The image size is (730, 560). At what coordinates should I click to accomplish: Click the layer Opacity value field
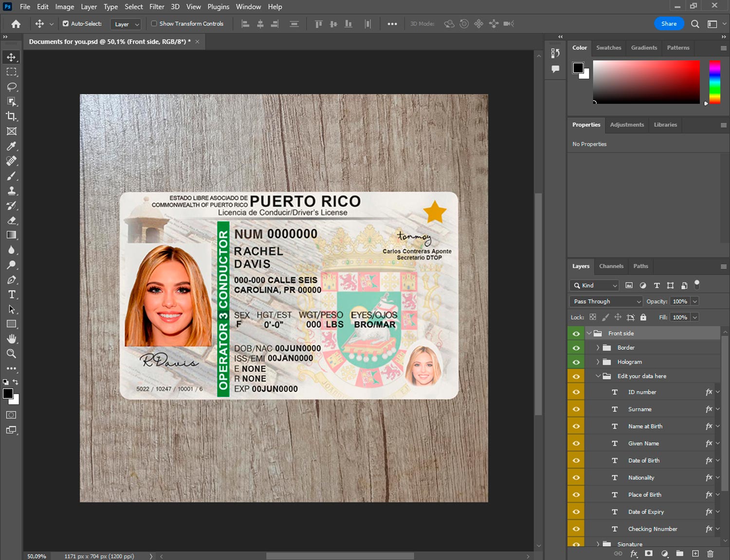click(x=679, y=301)
